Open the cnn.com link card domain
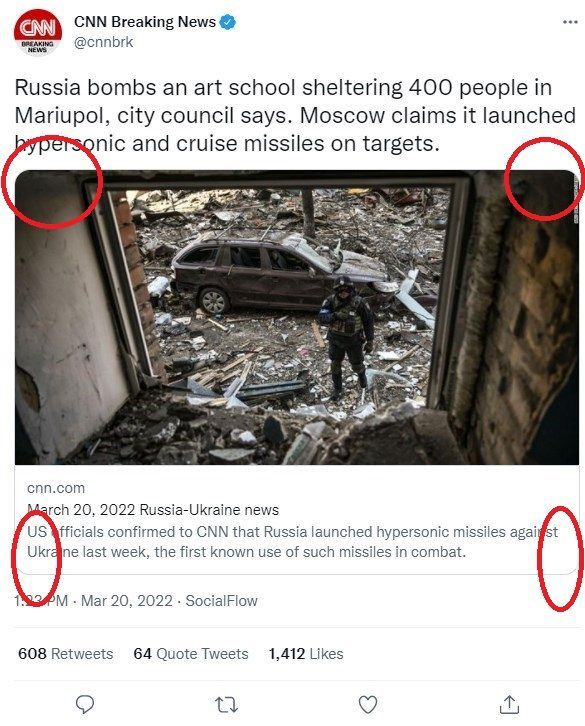Image resolution: width=585 pixels, height=726 pixels. 56,488
